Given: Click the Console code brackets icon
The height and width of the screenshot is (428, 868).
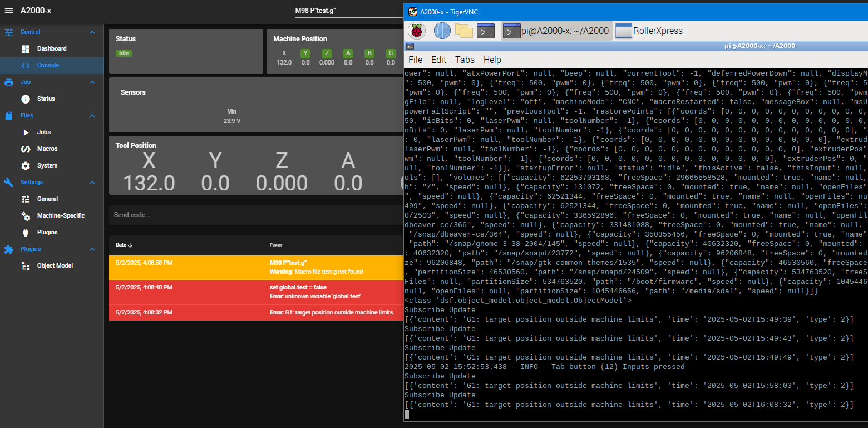Looking at the screenshot, I should click(26, 66).
